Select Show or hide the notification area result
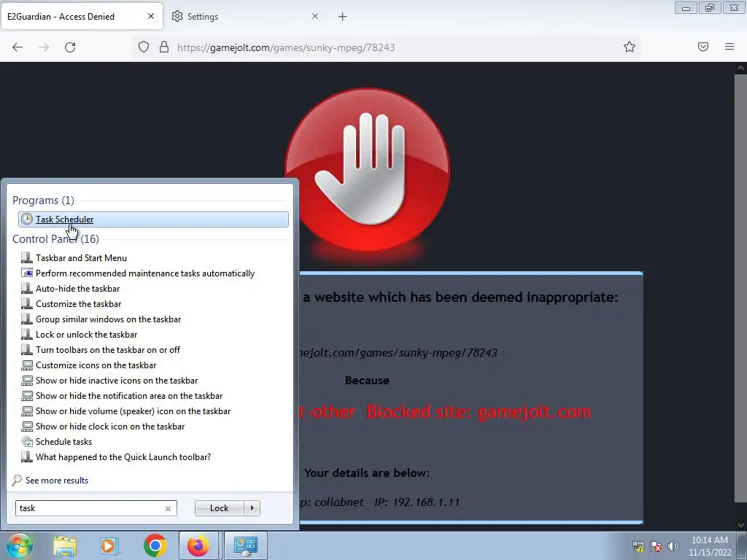 [129, 395]
